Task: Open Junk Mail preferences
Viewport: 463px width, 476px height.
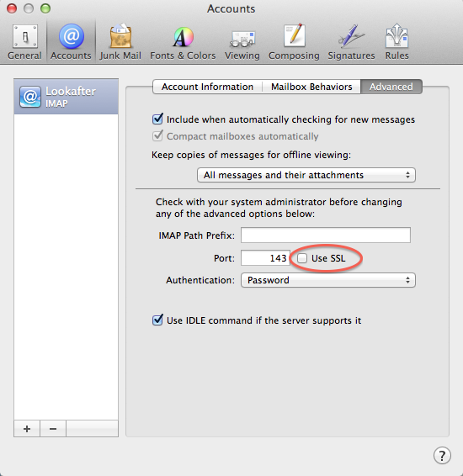Action: (120, 41)
